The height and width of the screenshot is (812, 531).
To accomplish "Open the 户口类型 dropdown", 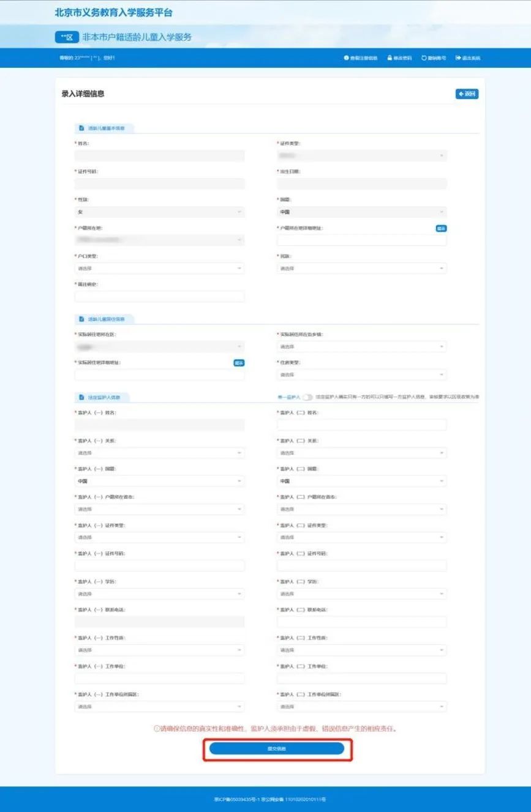I will click(159, 269).
